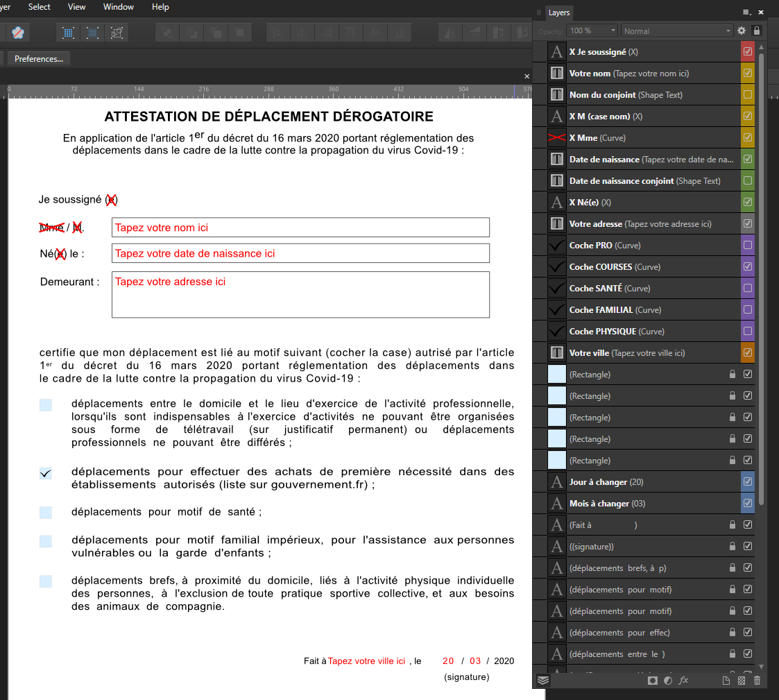Screen dimensions: 779x700
Task: Click the Layers panel vertical scrollbar
Action: tap(761, 278)
